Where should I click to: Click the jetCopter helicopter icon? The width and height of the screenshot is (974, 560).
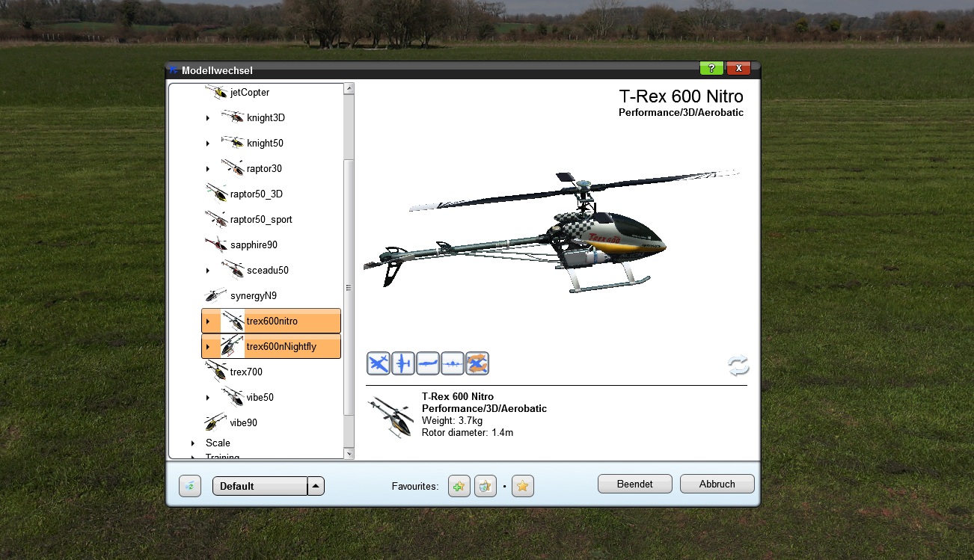tap(217, 93)
